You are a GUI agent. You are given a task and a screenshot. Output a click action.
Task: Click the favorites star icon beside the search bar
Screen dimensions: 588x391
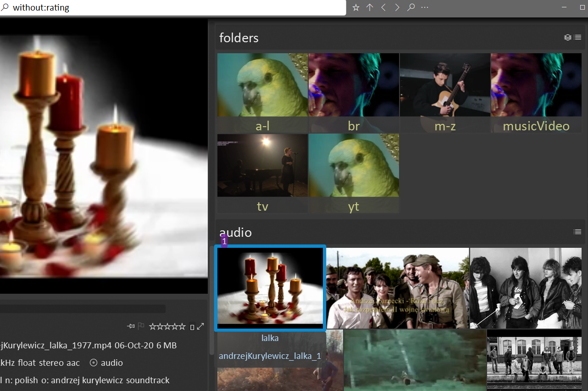pos(356,7)
